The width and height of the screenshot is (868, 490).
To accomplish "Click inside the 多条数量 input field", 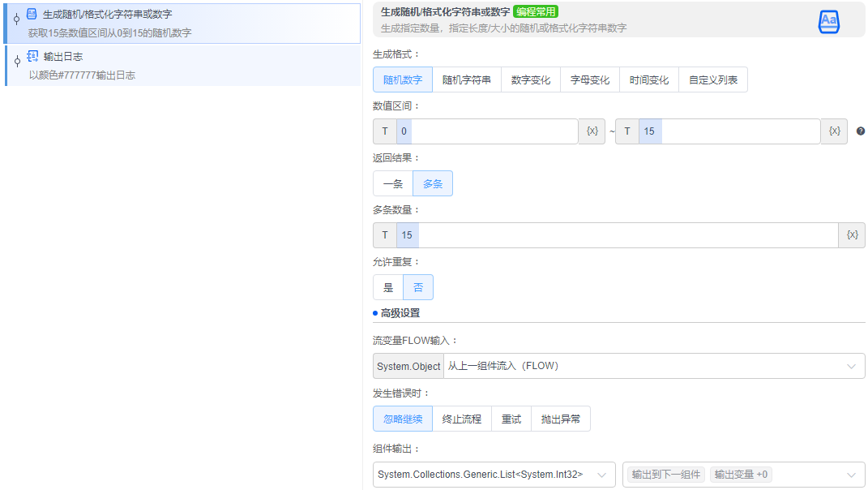I will pos(567,234).
